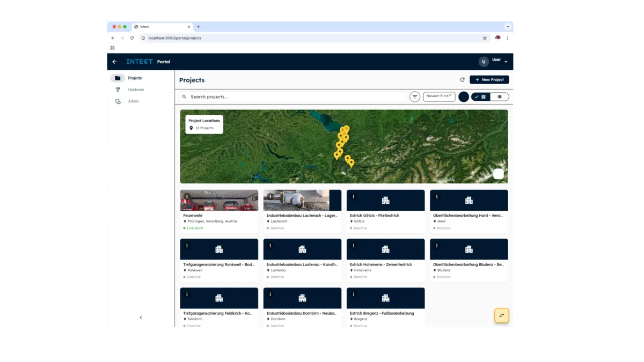Open the Feuerwehr project thumbnail
Image resolution: width=644 pixels, height=362 pixels.
[x=219, y=200]
